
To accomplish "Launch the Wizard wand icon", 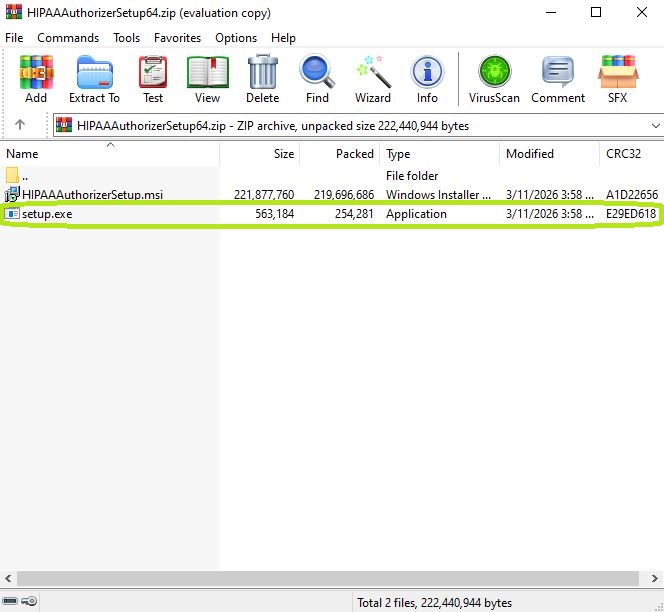I will tap(373, 72).
